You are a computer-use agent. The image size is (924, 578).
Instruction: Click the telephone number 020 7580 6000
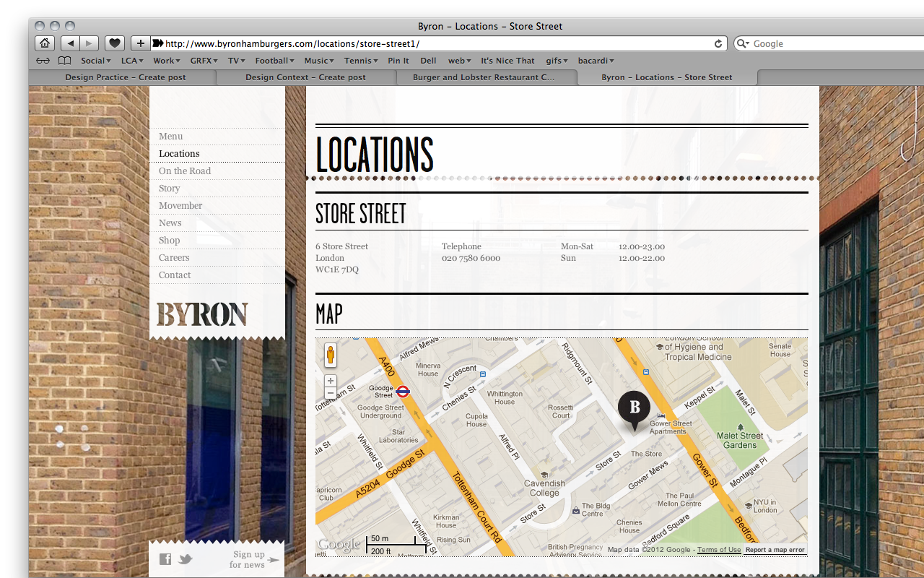471,258
